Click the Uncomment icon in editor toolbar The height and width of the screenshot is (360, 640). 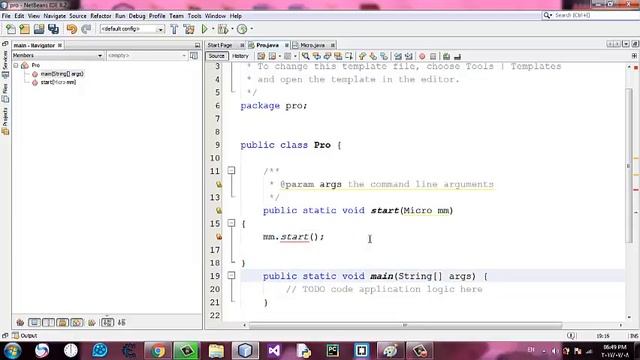click(x=457, y=56)
